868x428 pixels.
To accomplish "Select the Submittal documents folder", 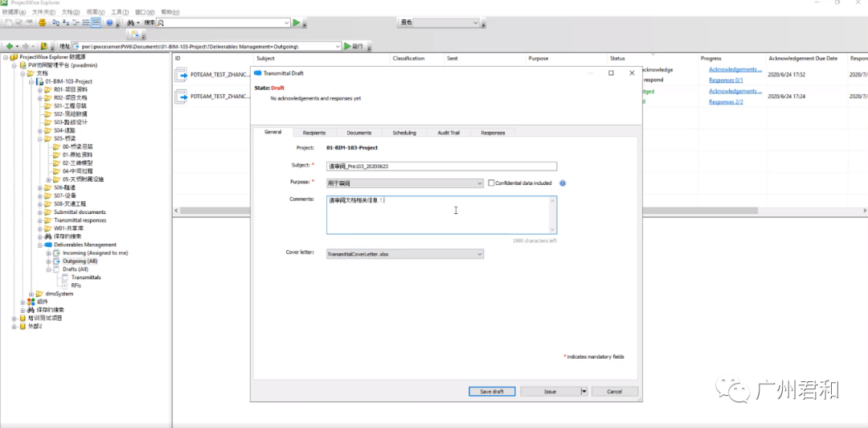I will click(80, 212).
